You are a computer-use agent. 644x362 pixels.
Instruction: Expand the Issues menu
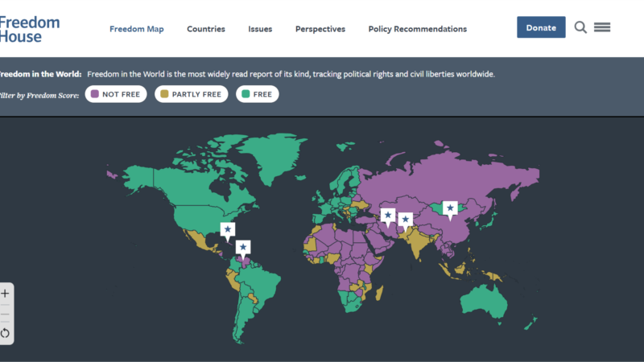click(x=260, y=29)
